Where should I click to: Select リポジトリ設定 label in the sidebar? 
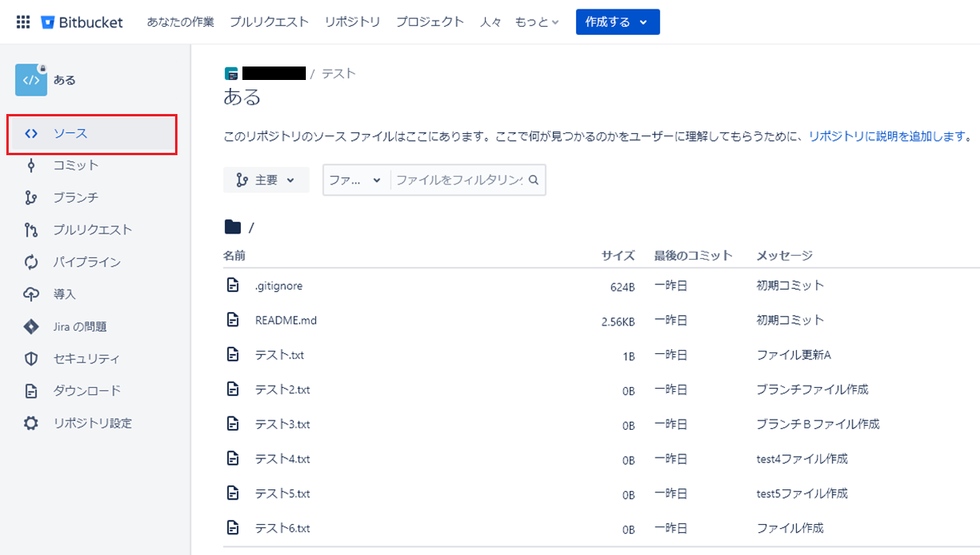(93, 423)
